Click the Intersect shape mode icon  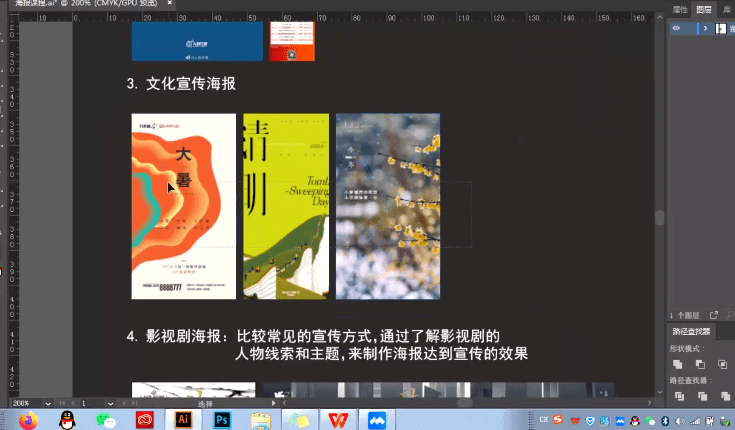click(722, 364)
